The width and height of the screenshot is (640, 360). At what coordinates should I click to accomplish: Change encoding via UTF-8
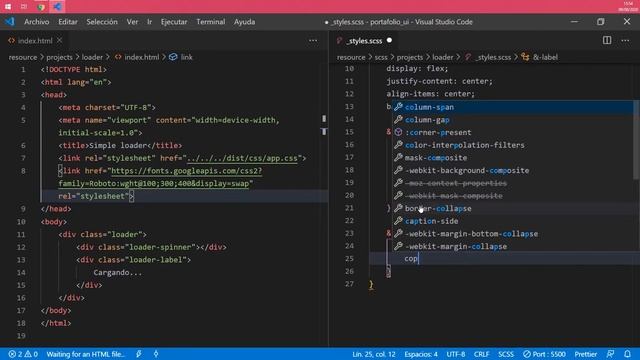(x=456, y=354)
